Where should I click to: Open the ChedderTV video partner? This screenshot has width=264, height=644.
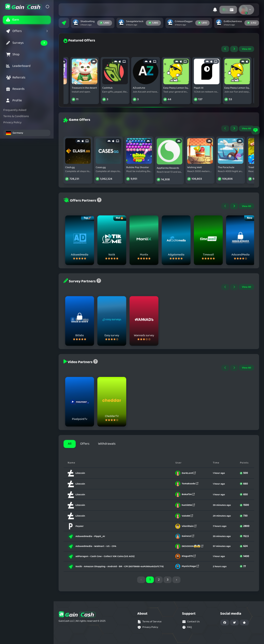pos(112,402)
